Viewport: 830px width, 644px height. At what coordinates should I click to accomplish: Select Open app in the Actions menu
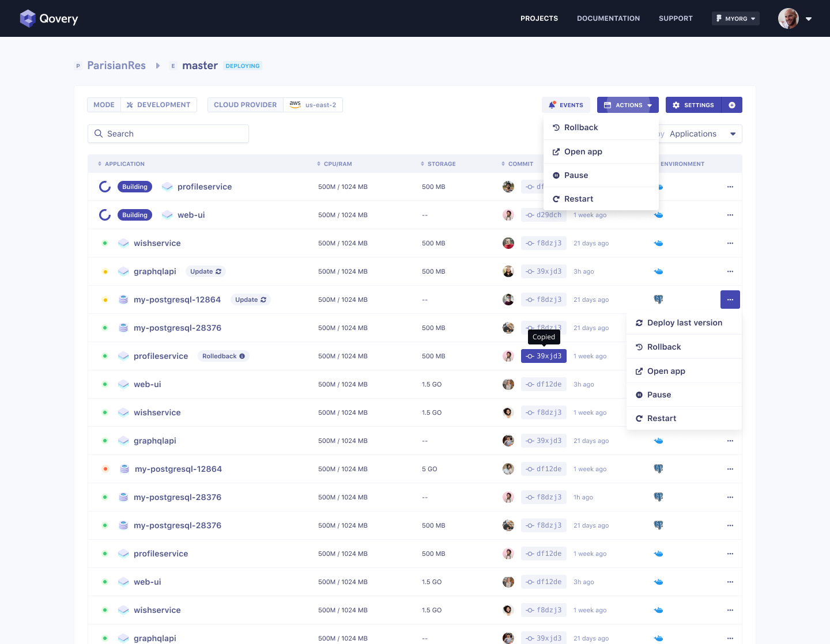coord(601,151)
